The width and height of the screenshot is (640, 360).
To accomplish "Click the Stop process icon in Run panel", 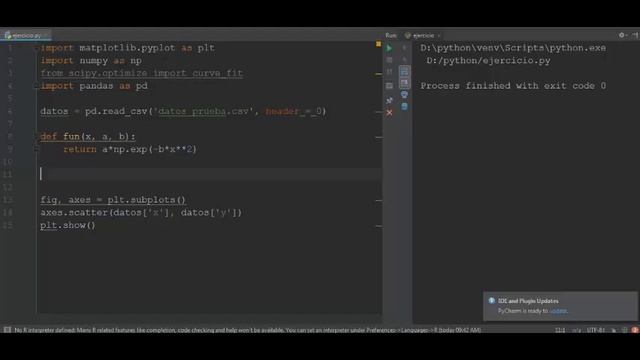I will coord(389,60).
